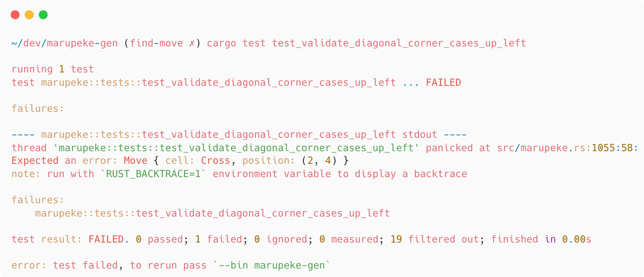
Task: Click the red 'FAILED' status on test line
Action: (443, 83)
